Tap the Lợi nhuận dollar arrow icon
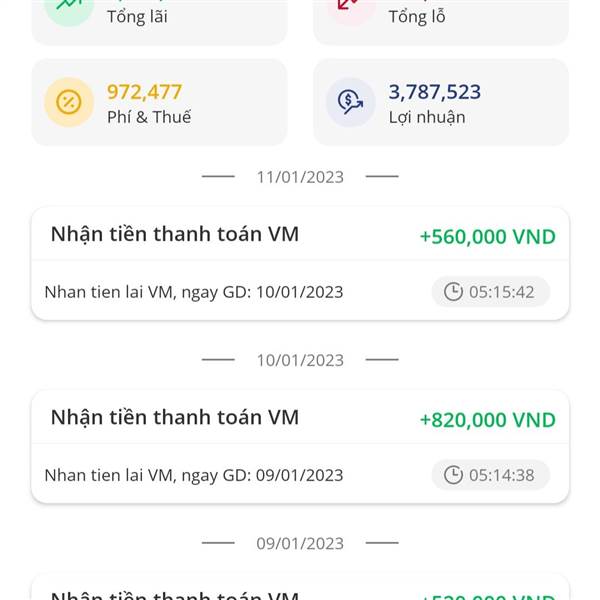Image resolution: width=600 pixels, height=600 pixels. pos(351,102)
